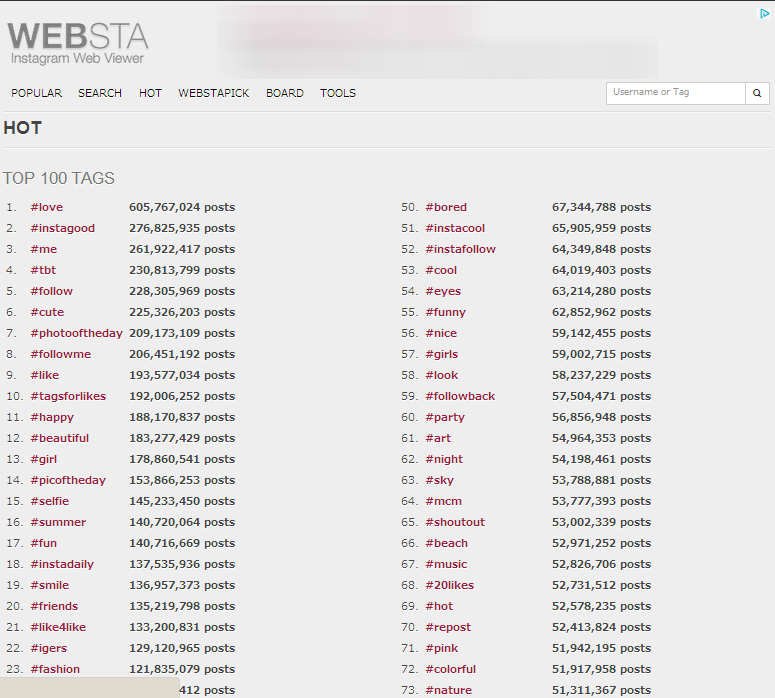Screen dimensions: 775x698
Task: Select the #selfie hashtag link
Action: pos(49,501)
